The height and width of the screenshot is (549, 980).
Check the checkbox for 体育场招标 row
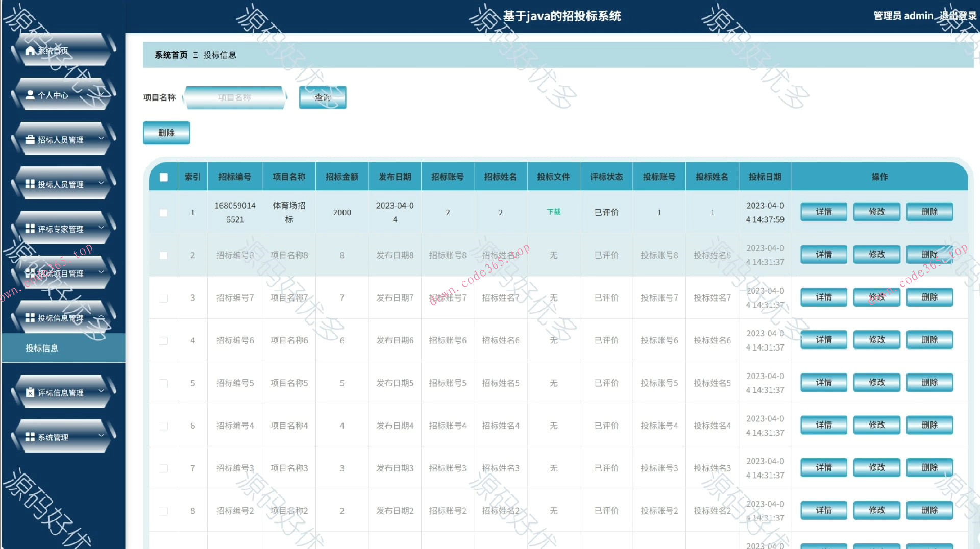[x=163, y=212]
